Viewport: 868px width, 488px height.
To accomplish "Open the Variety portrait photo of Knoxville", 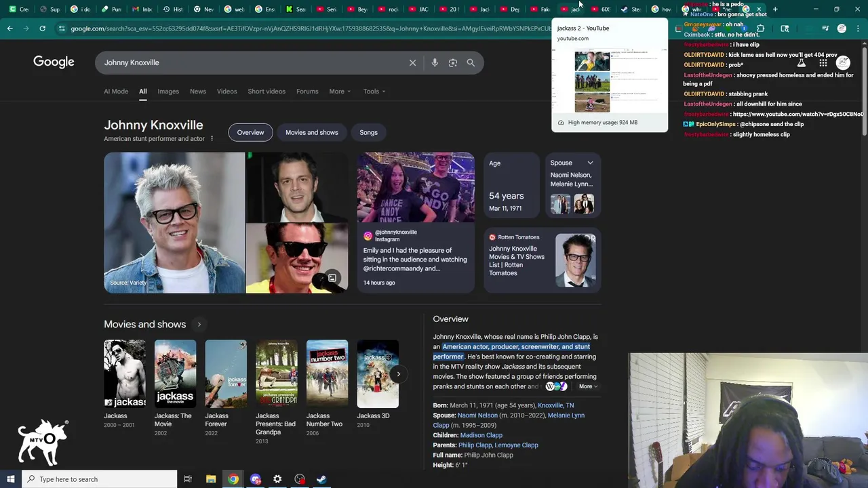I will 174,223.
